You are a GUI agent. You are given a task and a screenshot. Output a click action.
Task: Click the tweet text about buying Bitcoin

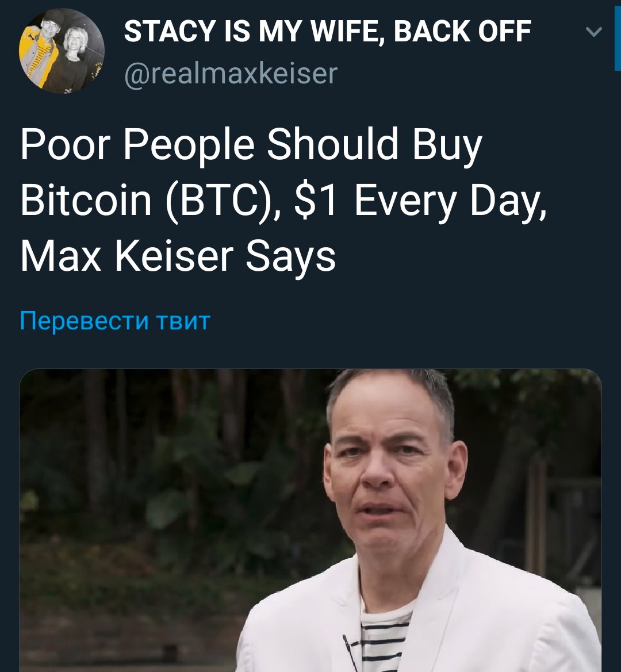coord(283,199)
